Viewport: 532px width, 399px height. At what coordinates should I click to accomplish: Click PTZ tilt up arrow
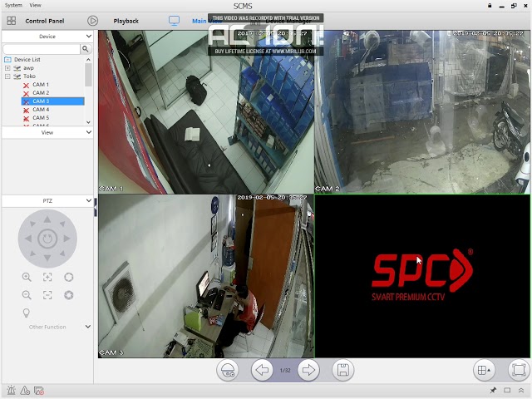point(47,219)
